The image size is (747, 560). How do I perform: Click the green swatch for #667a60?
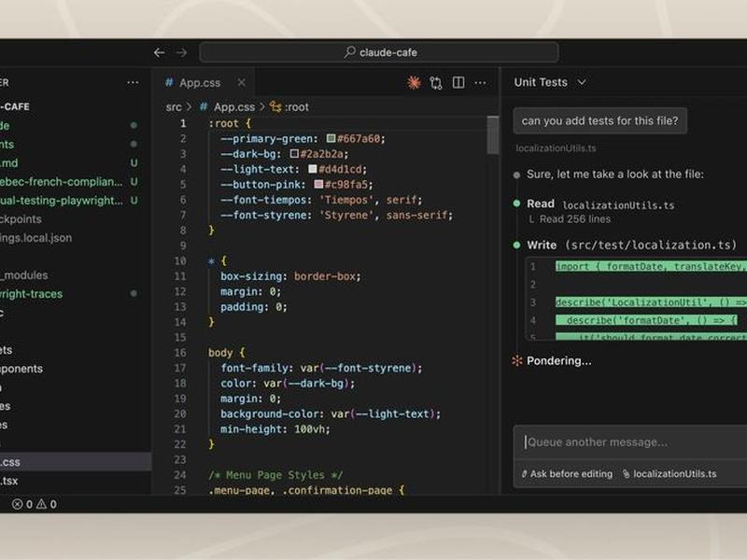[x=331, y=138]
